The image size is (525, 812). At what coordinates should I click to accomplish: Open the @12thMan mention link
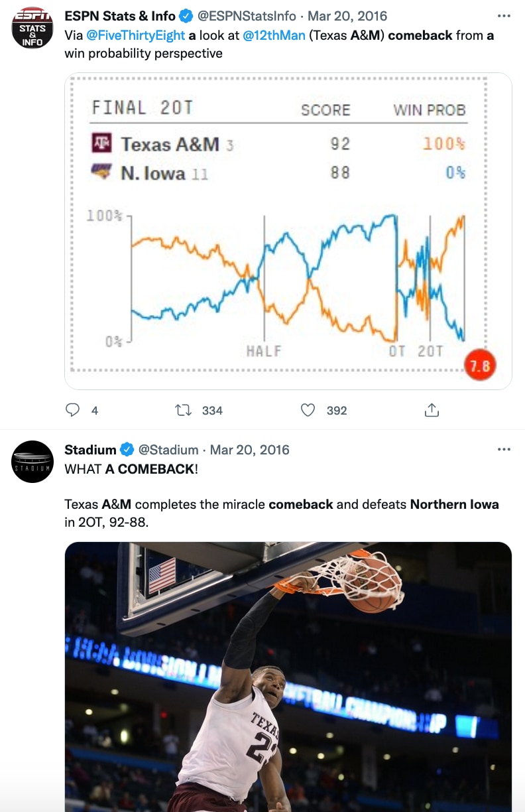[x=273, y=35]
